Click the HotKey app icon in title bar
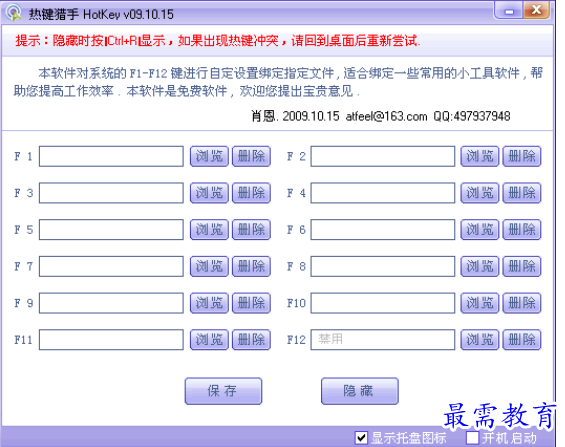 13,13
